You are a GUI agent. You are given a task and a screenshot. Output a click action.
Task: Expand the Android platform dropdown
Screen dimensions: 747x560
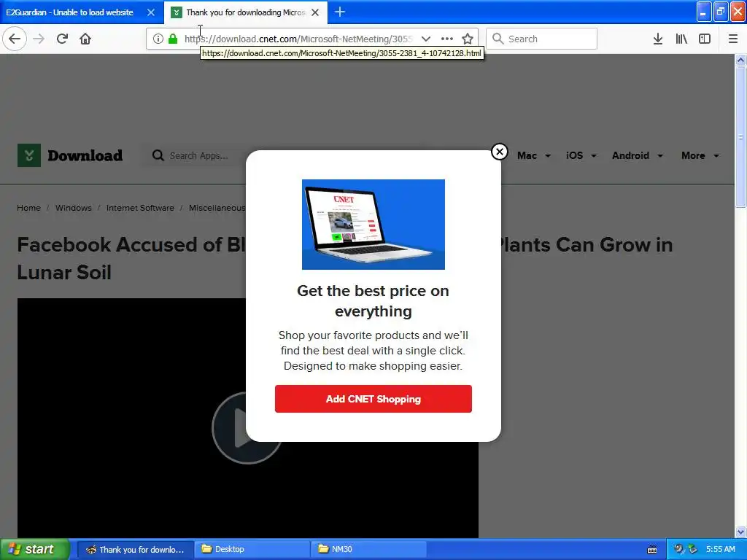pyautogui.click(x=638, y=156)
